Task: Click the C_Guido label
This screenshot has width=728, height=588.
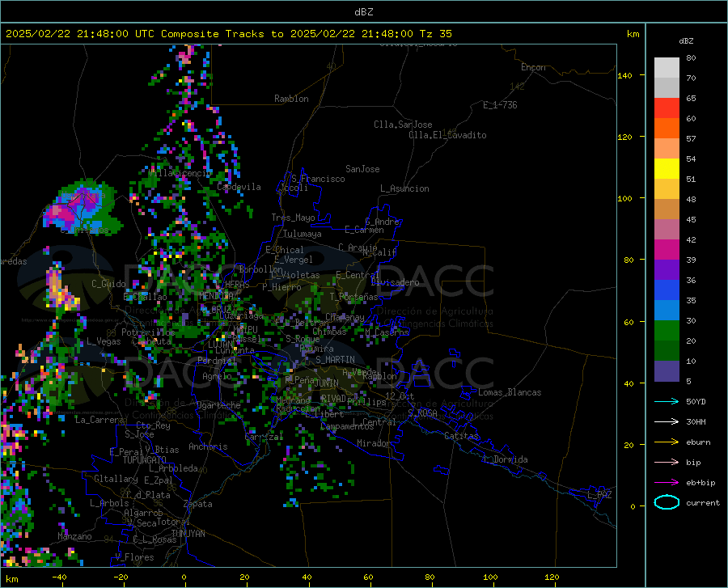Action: pyautogui.click(x=108, y=284)
